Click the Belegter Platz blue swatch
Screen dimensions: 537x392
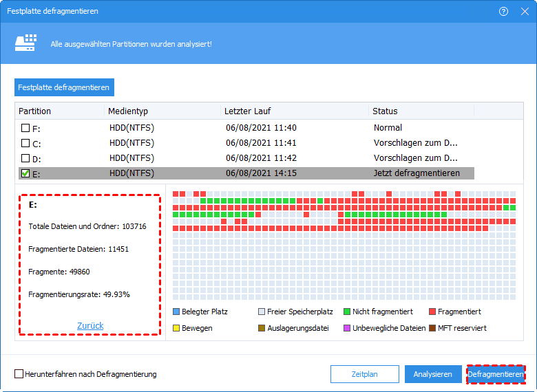(x=176, y=312)
